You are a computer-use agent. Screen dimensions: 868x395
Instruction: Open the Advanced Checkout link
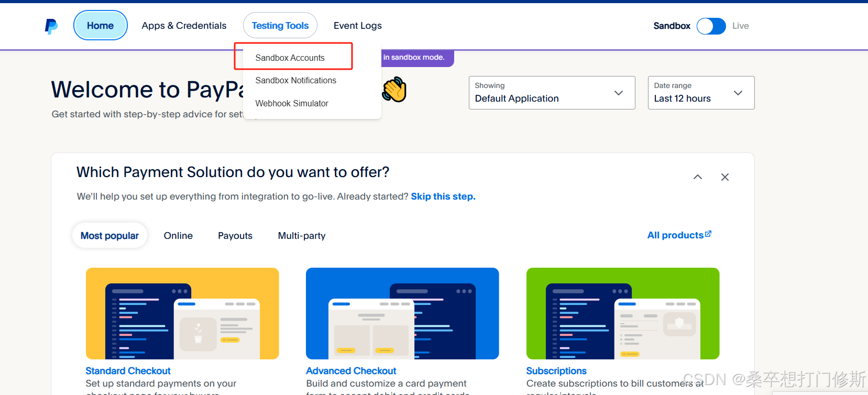[351, 371]
